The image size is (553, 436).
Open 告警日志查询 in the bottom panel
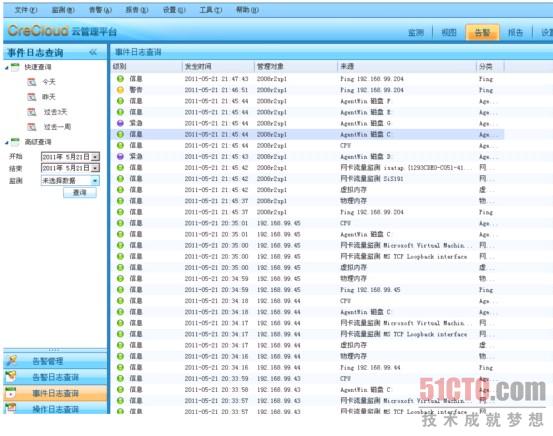55,377
